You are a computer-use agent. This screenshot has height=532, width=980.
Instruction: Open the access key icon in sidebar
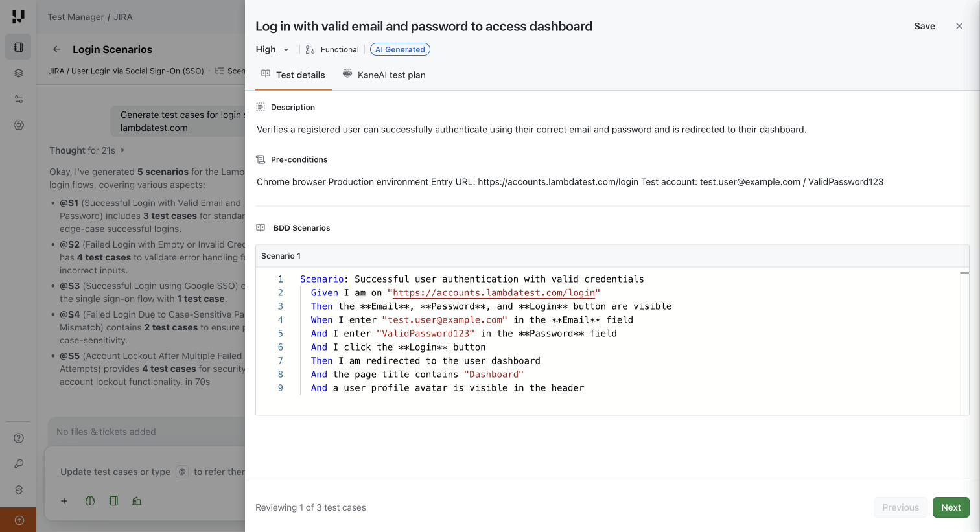point(19,464)
